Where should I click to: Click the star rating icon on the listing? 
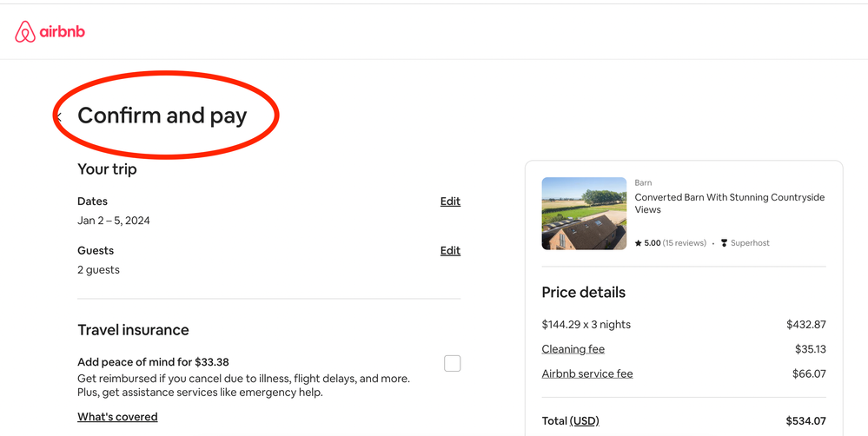[x=639, y=243]
